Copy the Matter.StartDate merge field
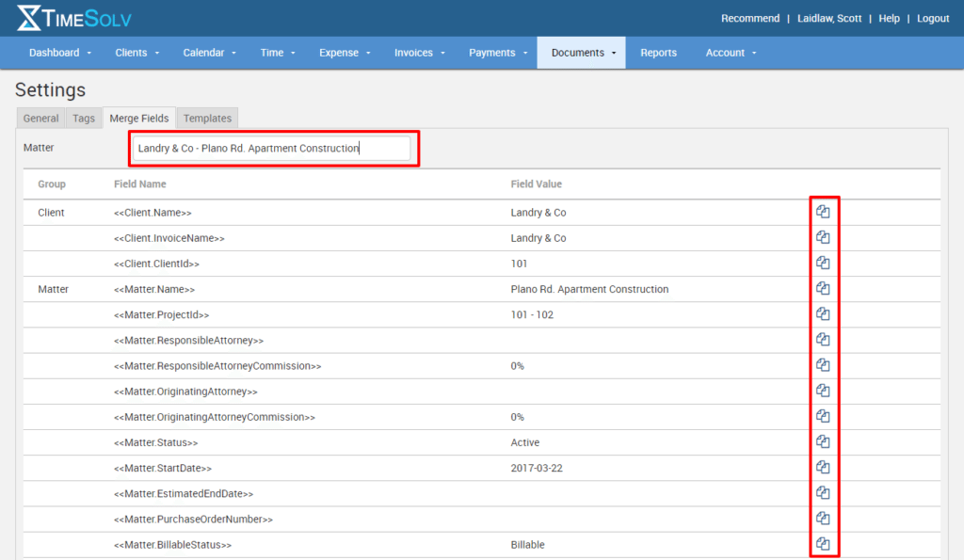The height and width of the screenshot is (560, 964). coord(823,467)
